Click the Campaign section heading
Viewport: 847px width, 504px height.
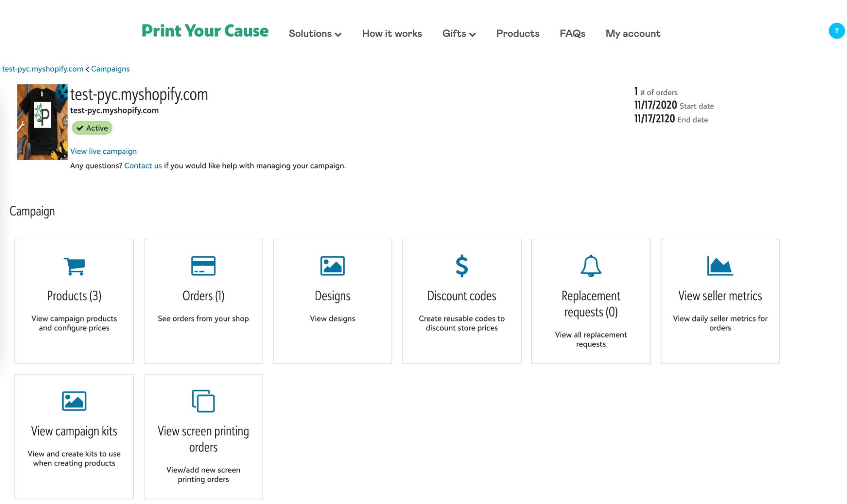point(32,211)
